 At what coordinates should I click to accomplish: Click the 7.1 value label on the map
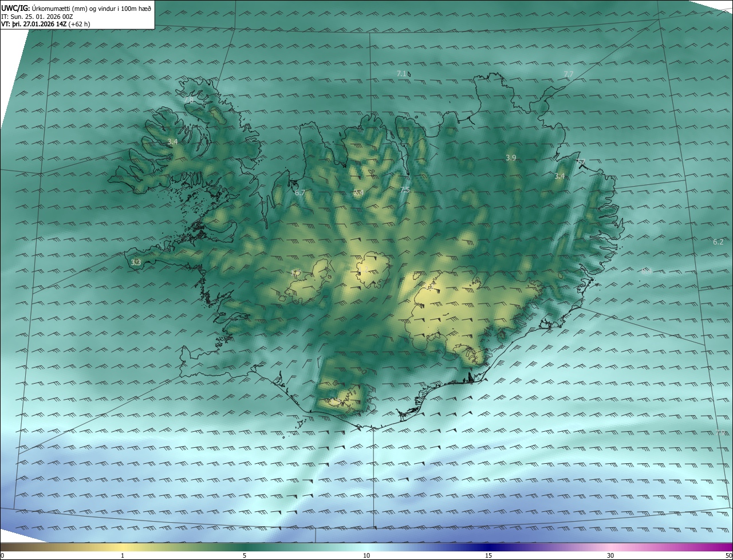click(401, 74)
